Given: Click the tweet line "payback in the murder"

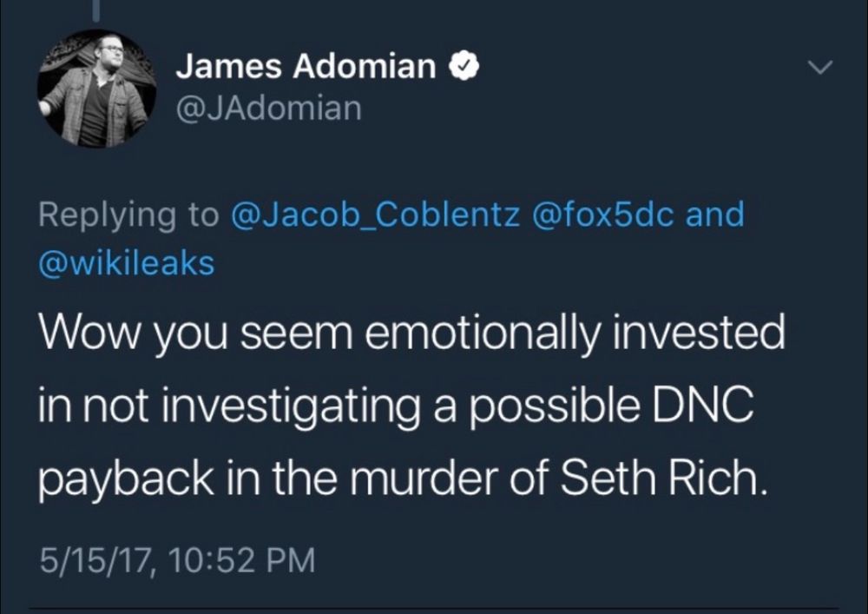Looking at the screenshot, I should pos(404,479).
